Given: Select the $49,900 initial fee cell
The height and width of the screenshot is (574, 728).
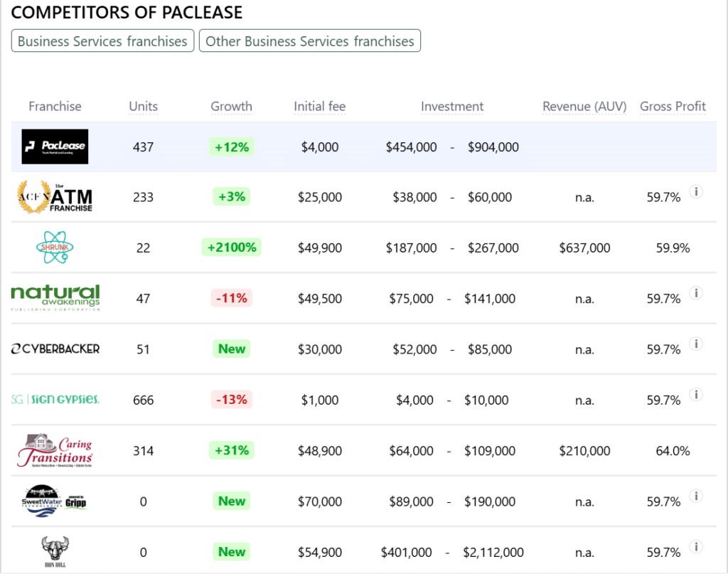Looking at the screenshot, I should point(319,248).
